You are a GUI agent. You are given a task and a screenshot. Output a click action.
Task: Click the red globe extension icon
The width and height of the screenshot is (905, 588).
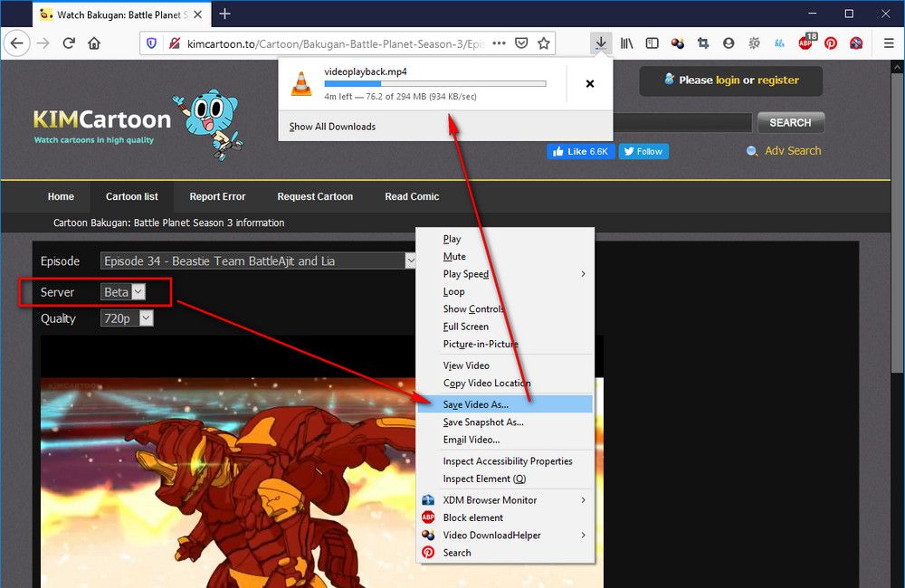[856, 43]
